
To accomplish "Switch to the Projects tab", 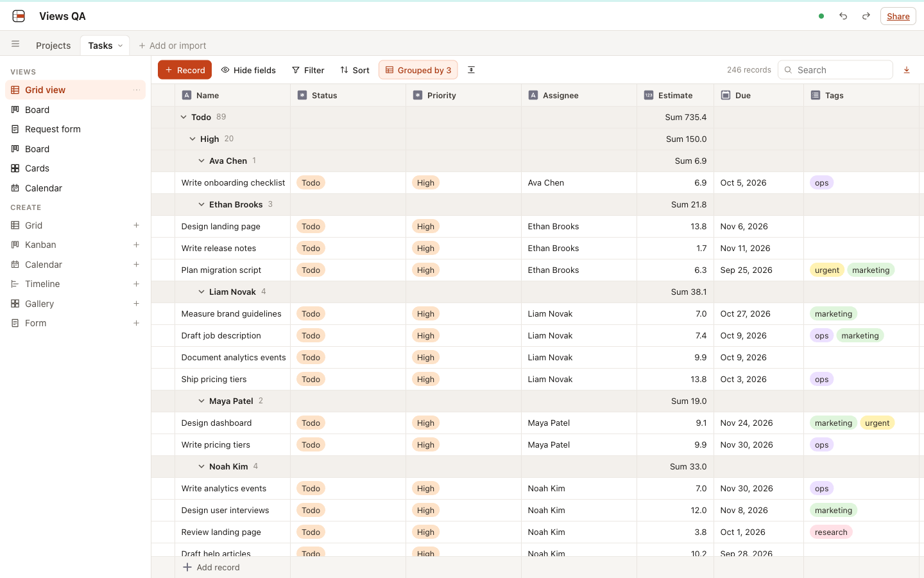I will (53, 46).
